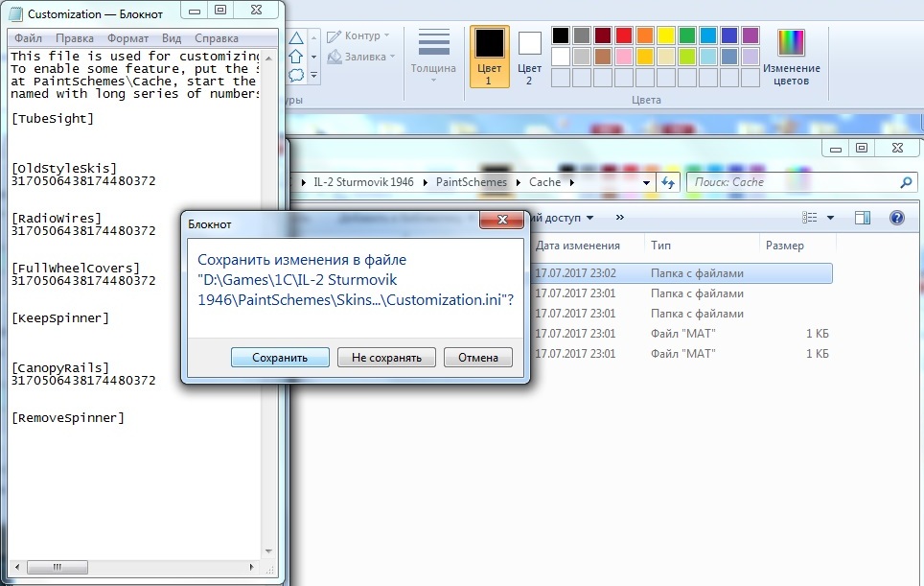The width and height of the screenshot is (924, 586).
Task: Close the Блокнот save dialog
Action: (x=502, y=220)
